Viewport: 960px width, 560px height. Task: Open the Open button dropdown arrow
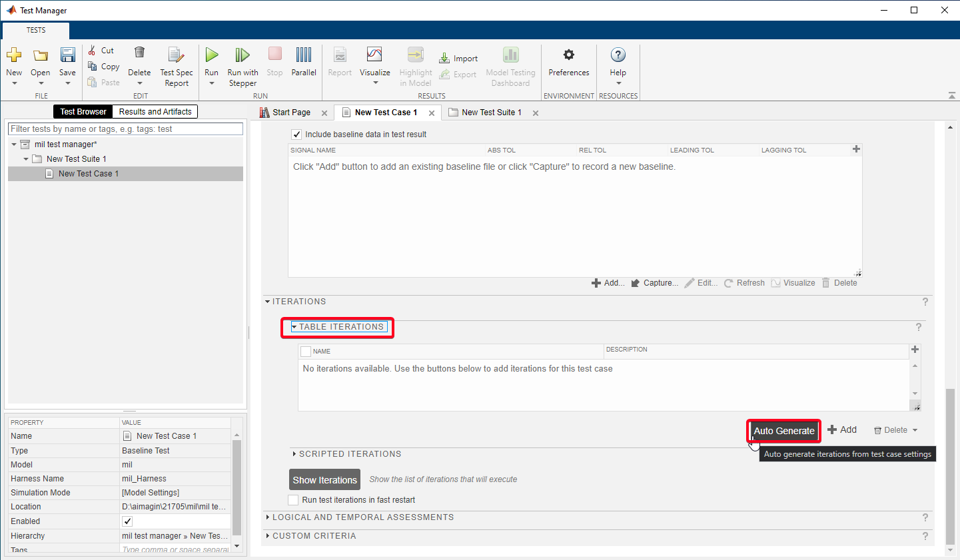tap(41, 83)
